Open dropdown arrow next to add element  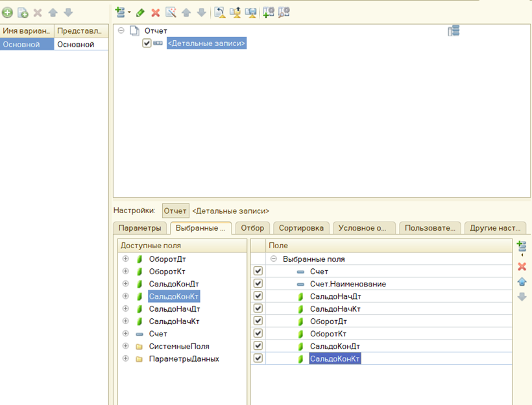click(x=129, y=12)
